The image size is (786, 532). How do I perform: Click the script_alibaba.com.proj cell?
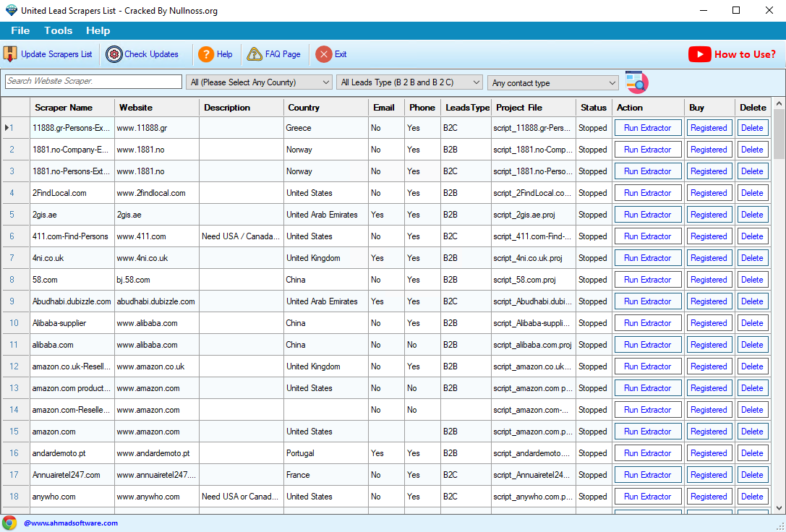[532, 345]
